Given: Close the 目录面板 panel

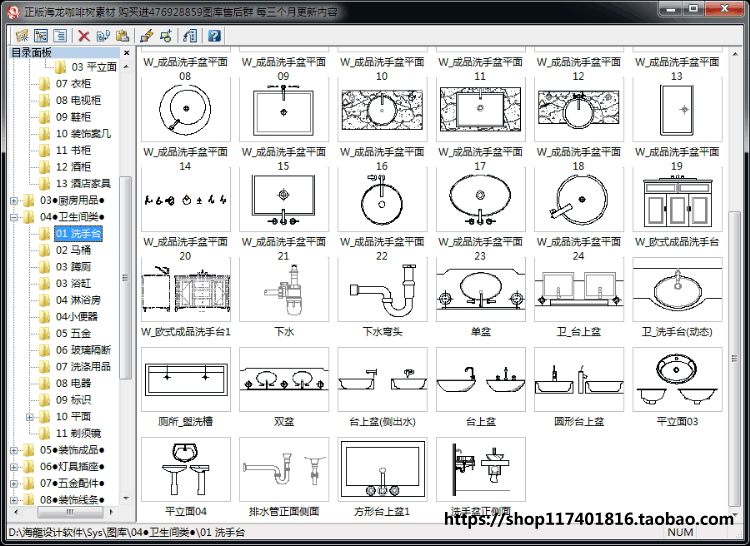Looking at the screenshot, I should (x=126, y=53).
